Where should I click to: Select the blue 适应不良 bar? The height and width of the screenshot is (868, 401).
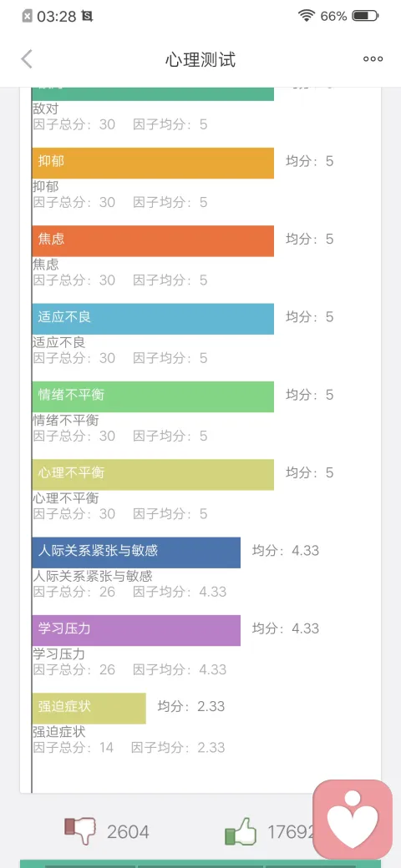tap(153, 319)
